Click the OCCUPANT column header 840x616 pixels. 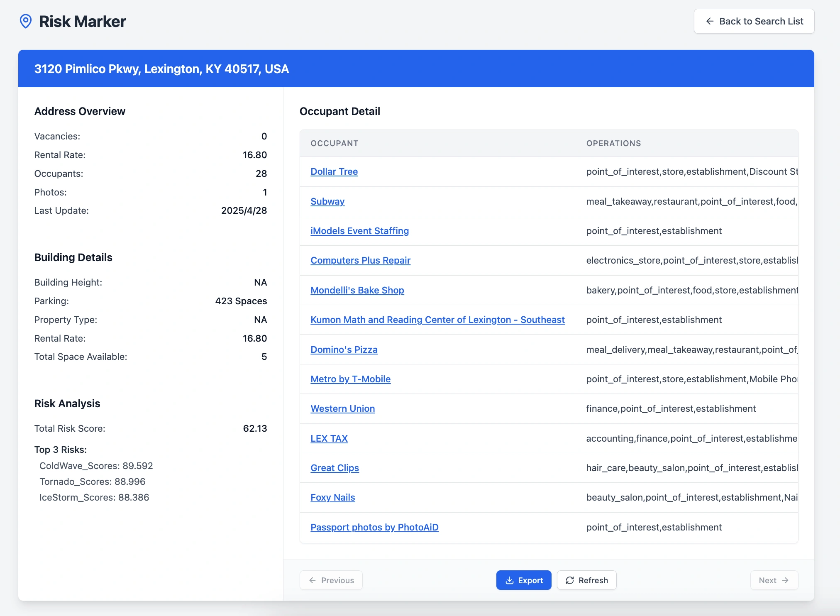[x=335, y=143]
